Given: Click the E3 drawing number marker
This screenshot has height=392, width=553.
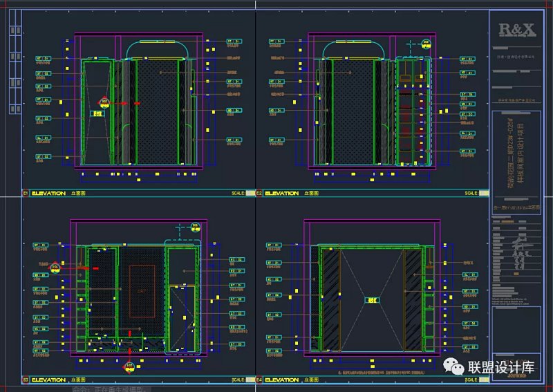Looking at the screenshot, I should tap(26, 380).
